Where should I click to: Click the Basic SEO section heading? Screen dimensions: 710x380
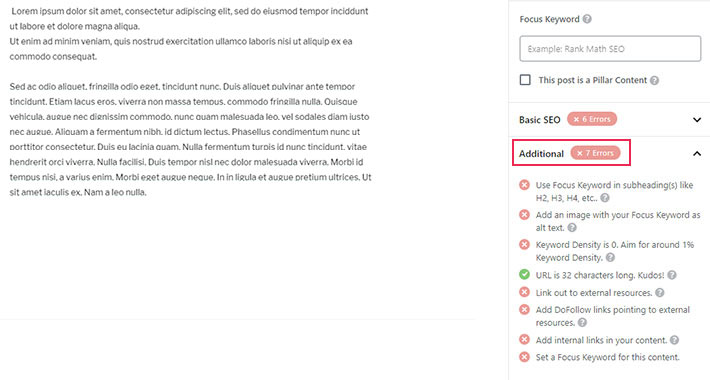point(539,120)
